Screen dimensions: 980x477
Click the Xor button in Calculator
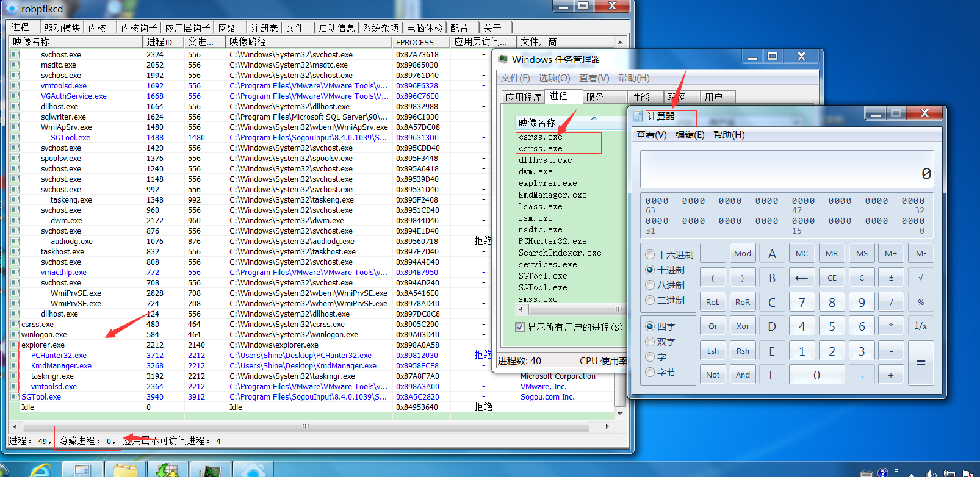[x=743, y=326]
